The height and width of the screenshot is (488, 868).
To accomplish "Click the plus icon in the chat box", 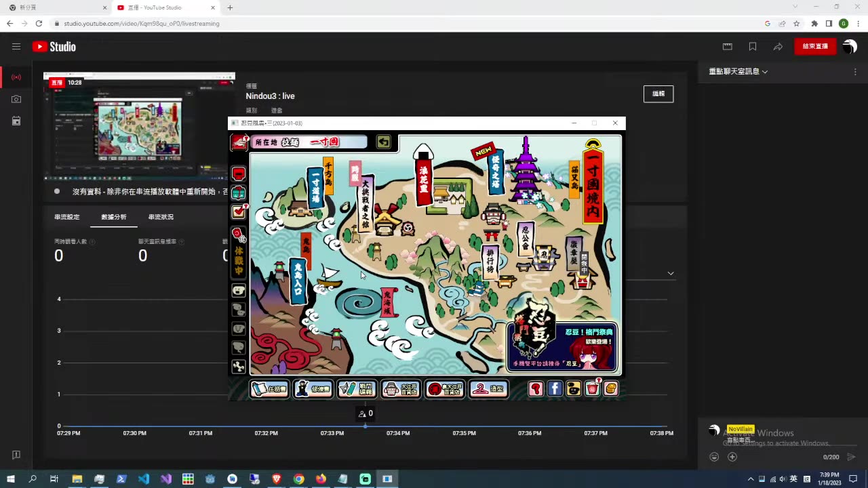I will (x=732, y=457).
